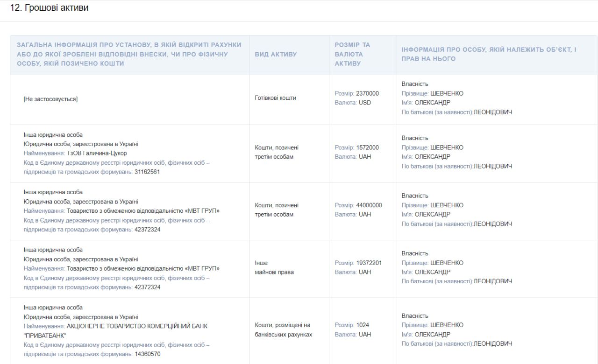This screenshot has height=364, width=598.
Task: Click the amount value 19372201
Action: click(x=369, y=263)
